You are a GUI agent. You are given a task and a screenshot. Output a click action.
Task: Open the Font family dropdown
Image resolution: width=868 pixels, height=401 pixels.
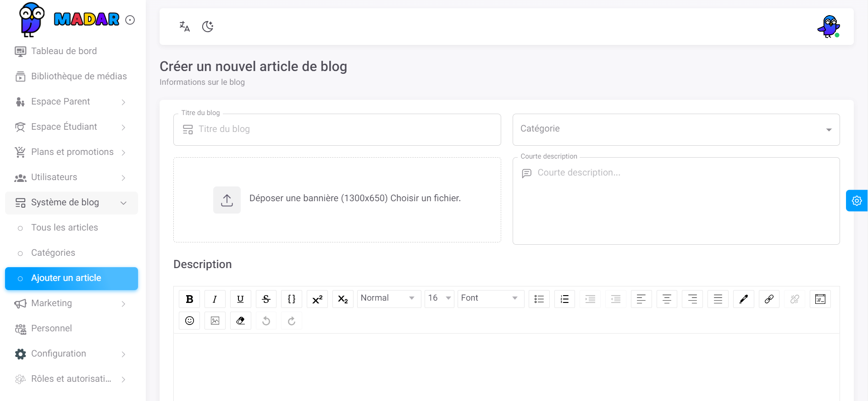(490, 298)
